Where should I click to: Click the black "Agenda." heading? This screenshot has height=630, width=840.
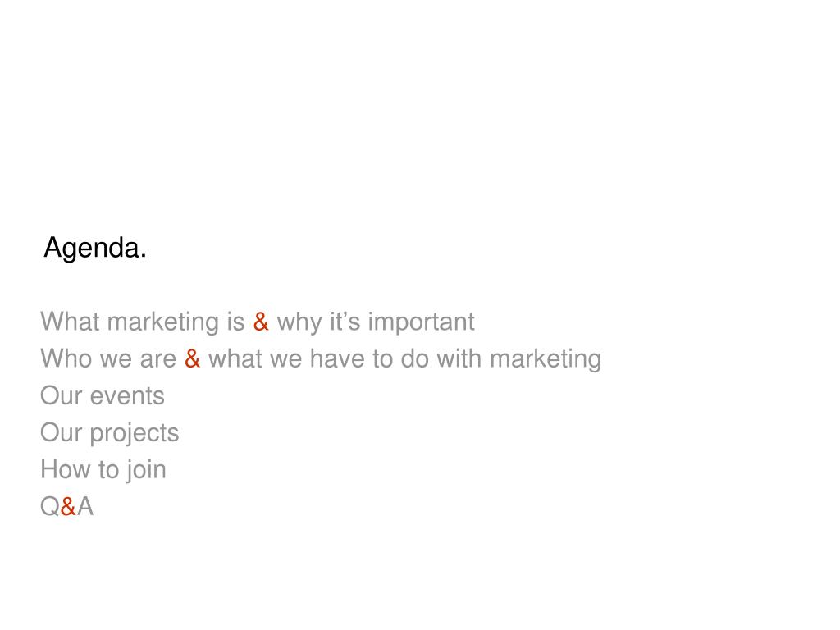pyautogui.click(x=95, y=249)
